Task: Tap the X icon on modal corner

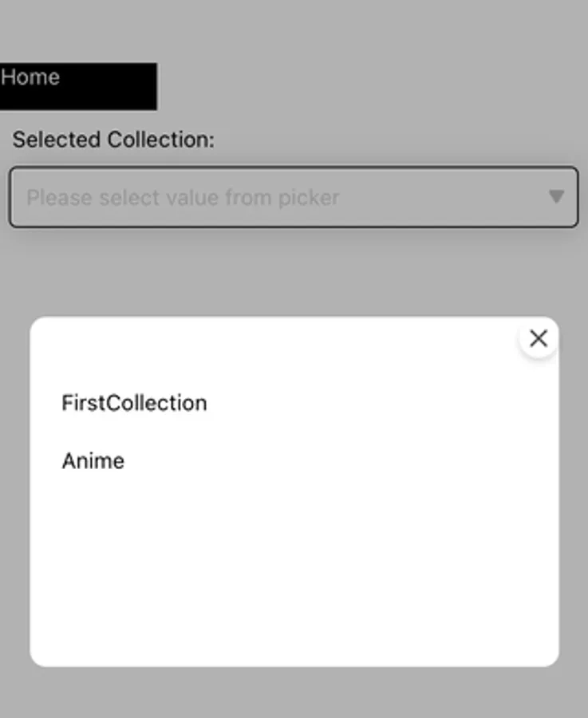Action: [539, 338]
